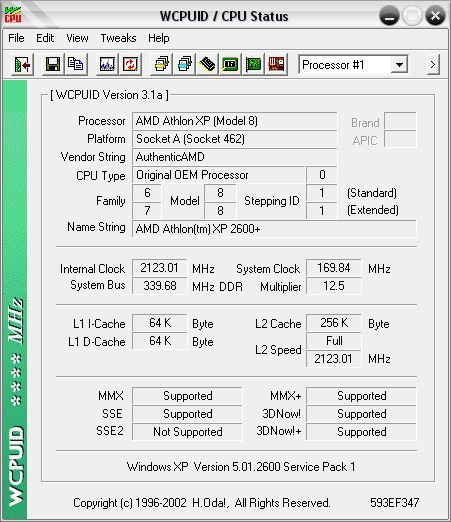Click the standard Family value 6

tap(147, 193)
